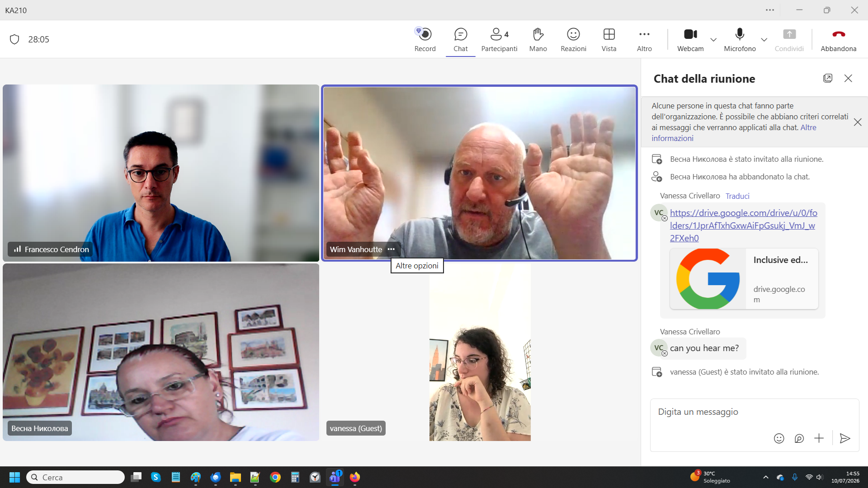Open the Altro options menu
Image resolution: width=868 pixels, height=488 pixels.
point(644,39)
